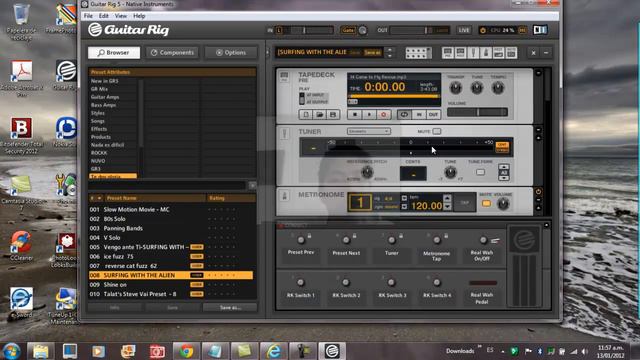Decrease the tuning fork note
The image size is (640, 360).
point(504,178)
